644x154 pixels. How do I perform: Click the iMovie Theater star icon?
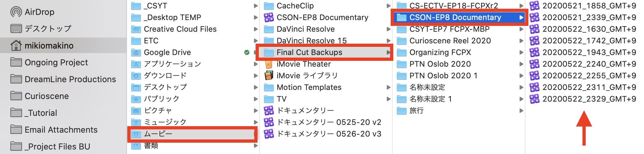[x=269, y=64]
